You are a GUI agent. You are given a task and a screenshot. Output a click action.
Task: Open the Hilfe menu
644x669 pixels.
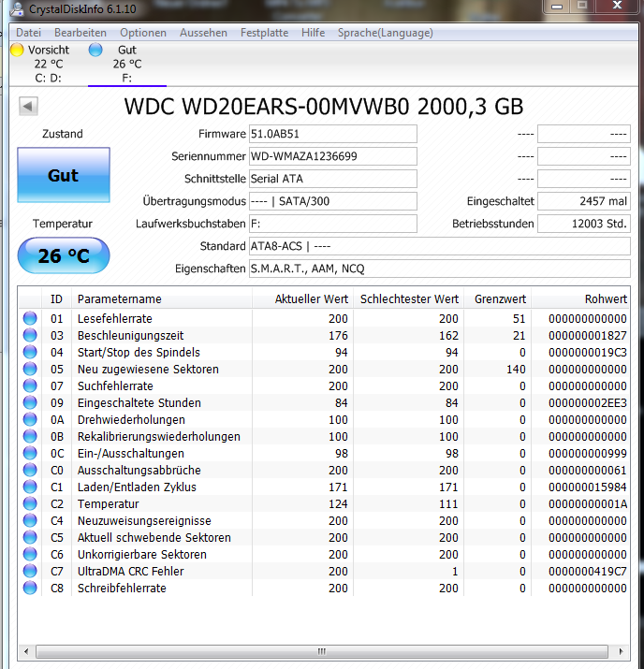pyautogui.click(x=313, y=33)
